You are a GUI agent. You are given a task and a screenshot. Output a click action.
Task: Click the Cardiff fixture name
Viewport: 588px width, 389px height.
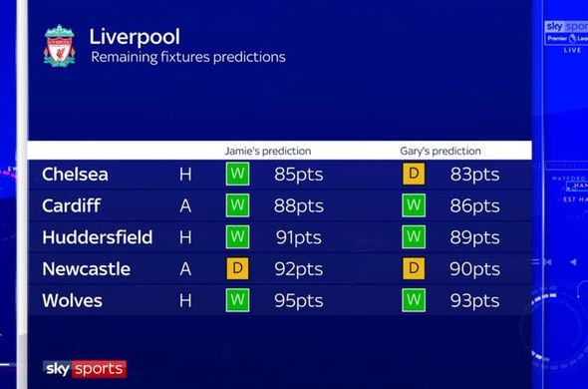tap(71, 205)
